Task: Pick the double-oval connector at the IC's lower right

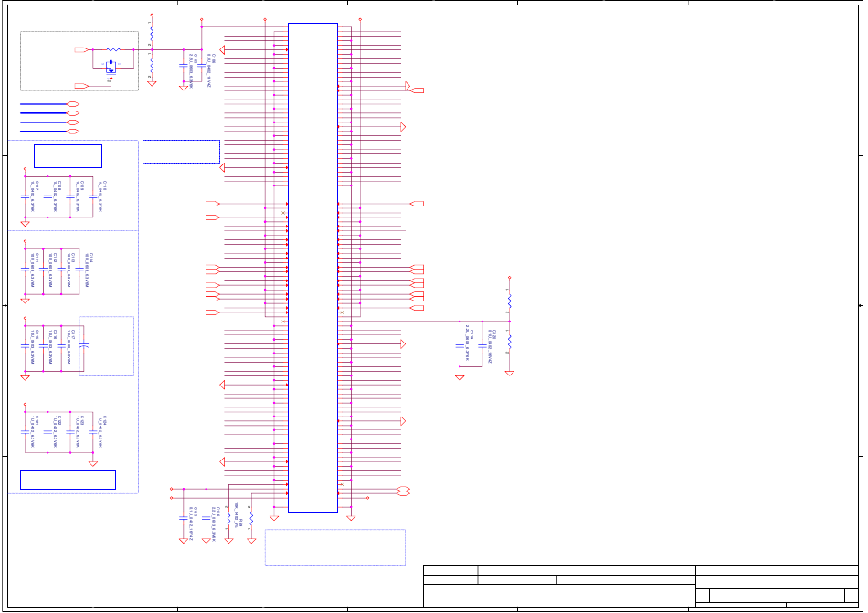Action: [x=404, y=491]
